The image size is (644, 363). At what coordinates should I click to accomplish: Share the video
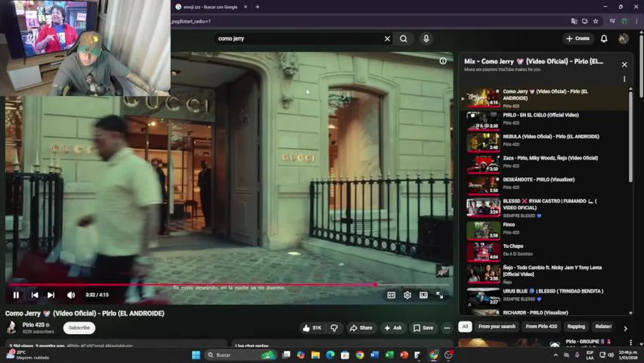[x=361, y=328]
